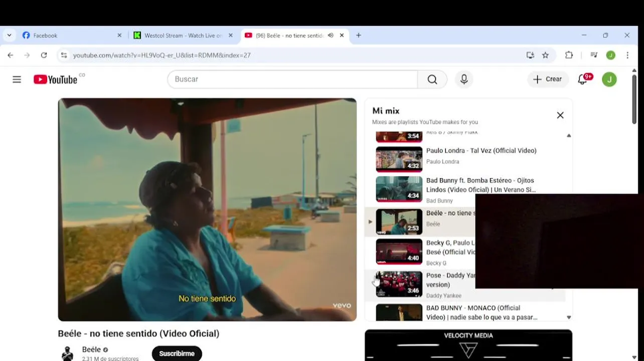Install app icon in address bar
Image resolution: width=644 pixels, height=361 pixels.
pos(530,55)
